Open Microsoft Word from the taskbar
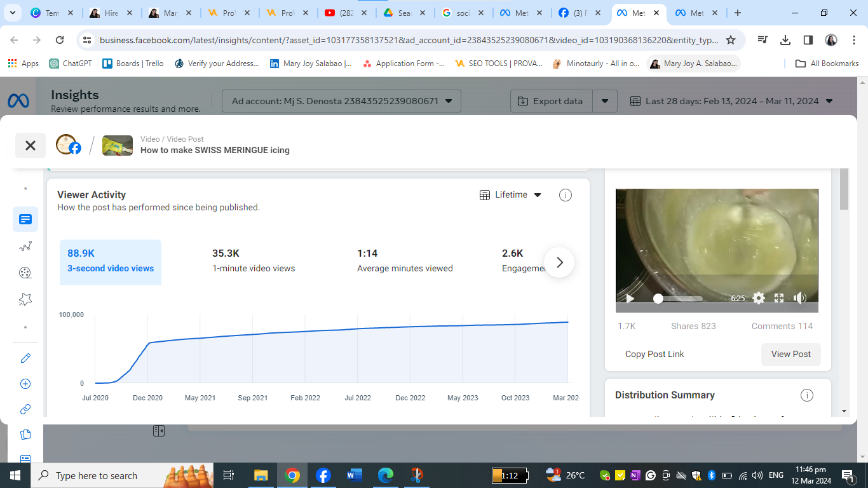The width and height of the screenshot is (868, 488). click(x=354, y=475)
